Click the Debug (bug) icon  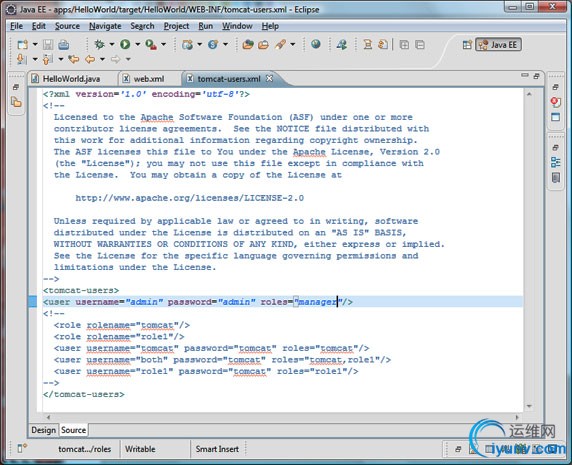[99, 44]
